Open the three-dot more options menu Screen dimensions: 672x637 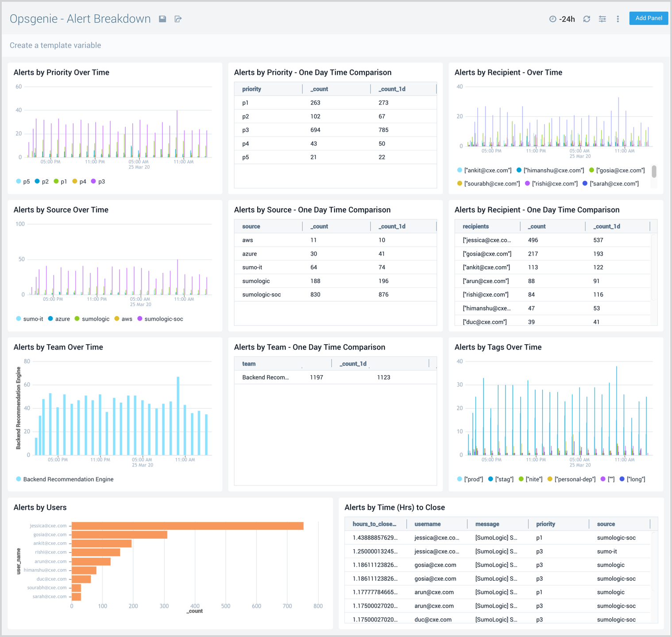point(618,19)
